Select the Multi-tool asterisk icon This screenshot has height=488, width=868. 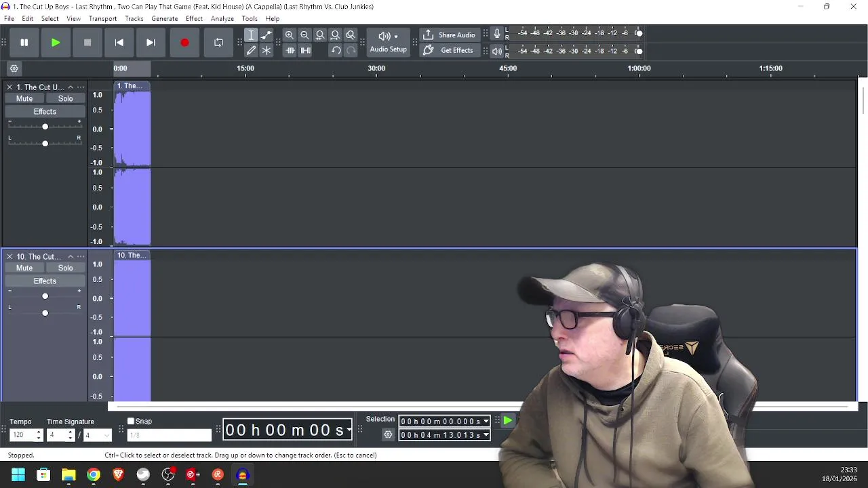(x=267, y=50)
